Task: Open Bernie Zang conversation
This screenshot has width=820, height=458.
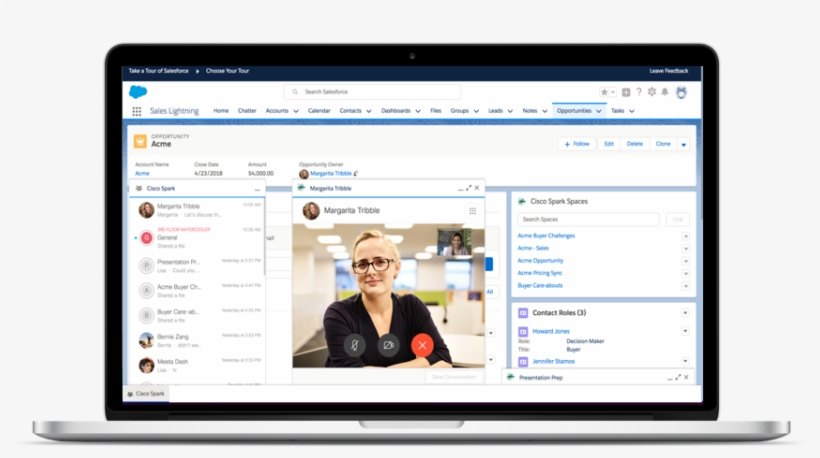Action: point(198,340)
